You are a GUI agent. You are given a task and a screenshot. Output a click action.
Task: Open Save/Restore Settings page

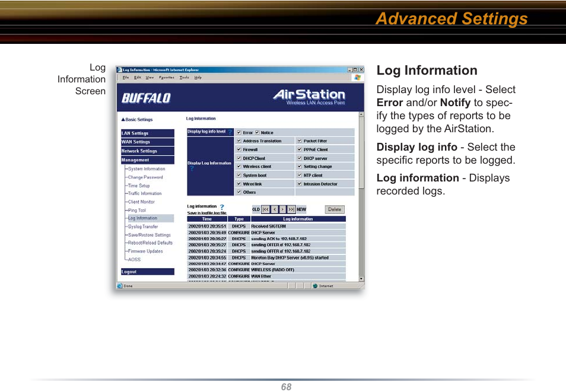point(150,235)
